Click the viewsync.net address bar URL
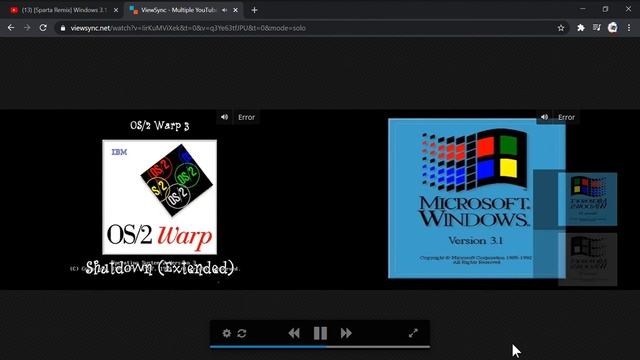 (x=188, y=28)
